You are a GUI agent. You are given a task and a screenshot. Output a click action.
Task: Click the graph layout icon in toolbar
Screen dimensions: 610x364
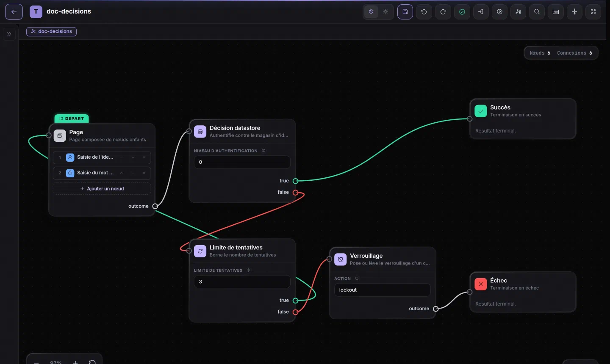point(518,12)
